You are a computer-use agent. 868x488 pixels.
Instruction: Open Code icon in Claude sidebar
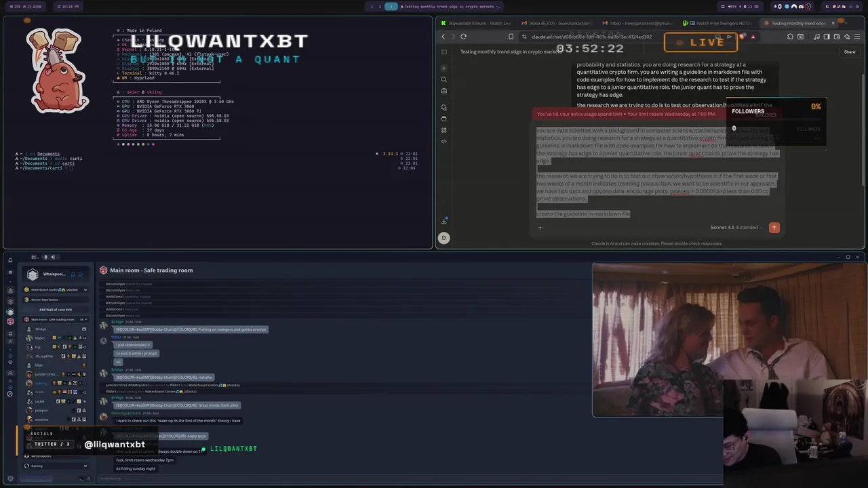pos(444,141)
